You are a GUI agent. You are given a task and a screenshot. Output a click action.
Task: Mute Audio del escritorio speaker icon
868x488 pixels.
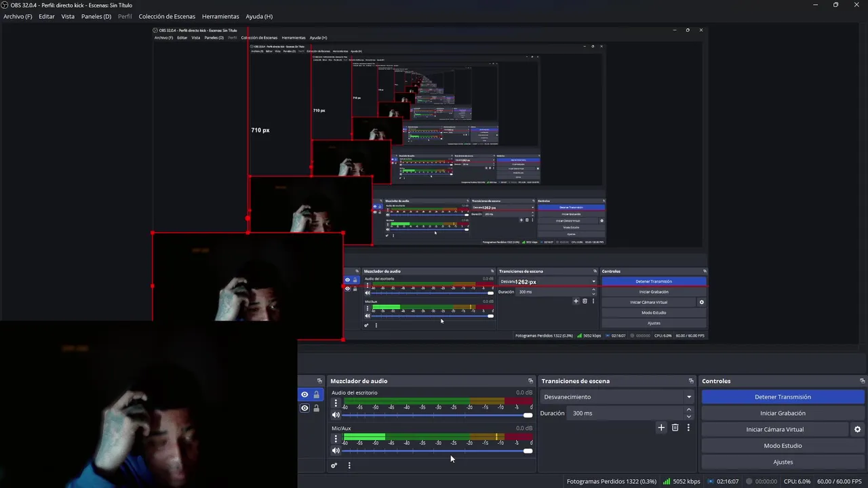[x=336, y=415]
